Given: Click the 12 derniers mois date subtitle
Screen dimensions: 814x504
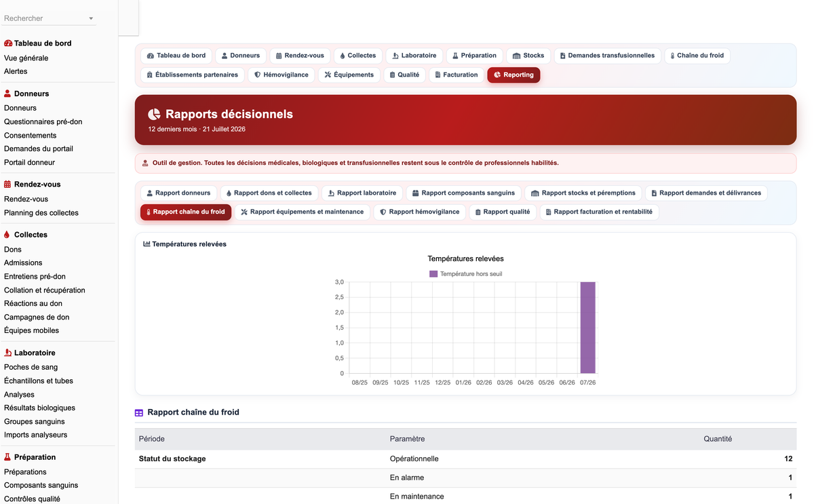Looking at the screenshot, I should 197,129.
